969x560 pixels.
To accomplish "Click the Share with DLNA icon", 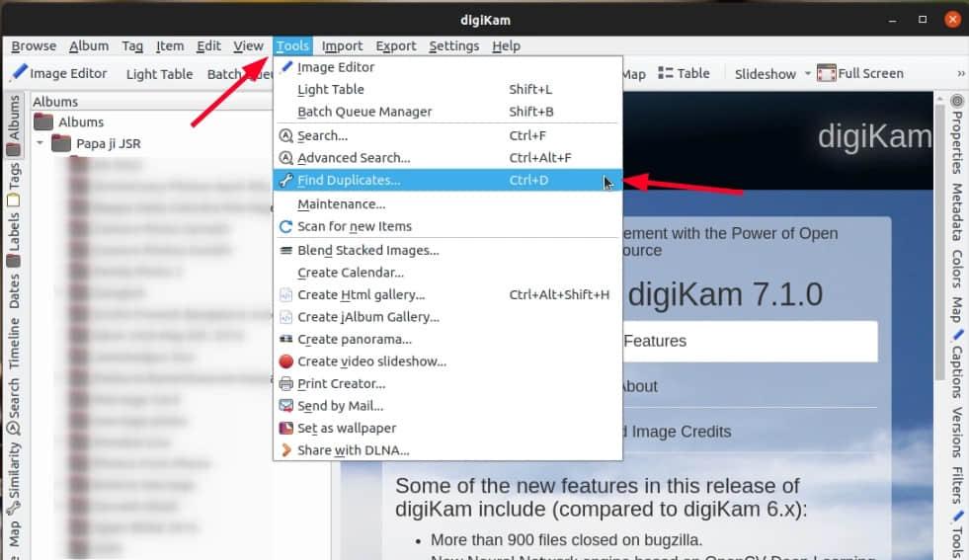I will [x=285, y=450].
